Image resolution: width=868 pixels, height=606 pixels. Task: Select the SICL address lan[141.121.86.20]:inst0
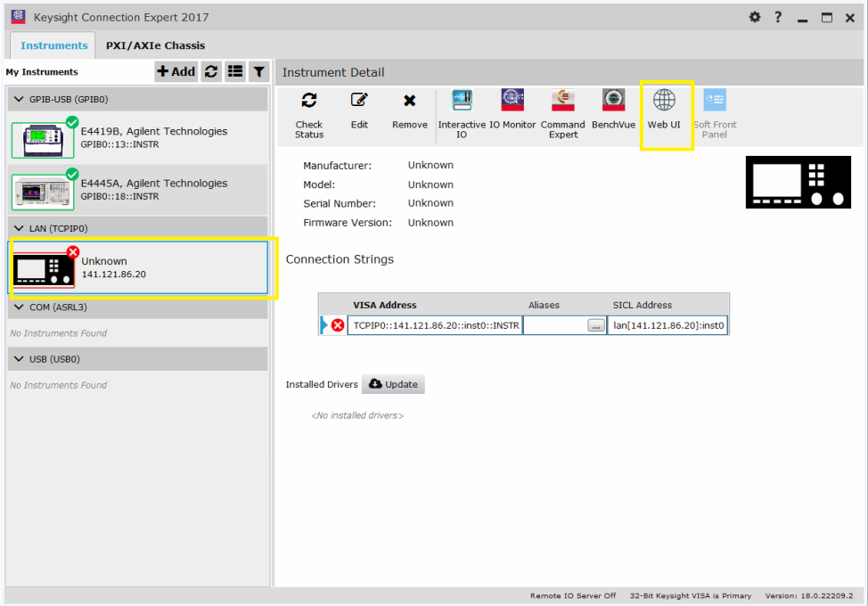(x=668, y=325)
